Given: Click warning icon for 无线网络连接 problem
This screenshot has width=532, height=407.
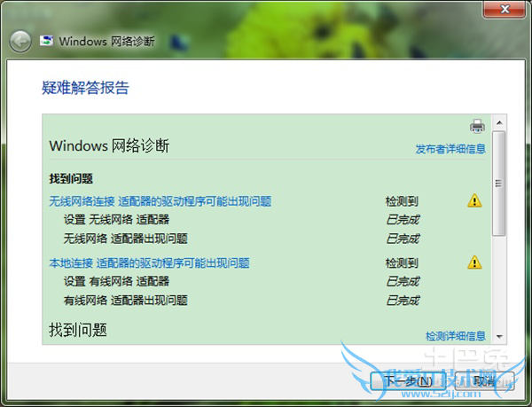Looking at the screenshot, I should [x=474, y=200].
